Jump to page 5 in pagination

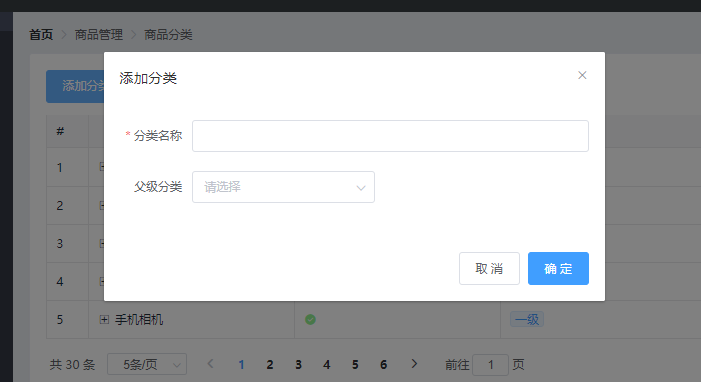tap(355, 365)
